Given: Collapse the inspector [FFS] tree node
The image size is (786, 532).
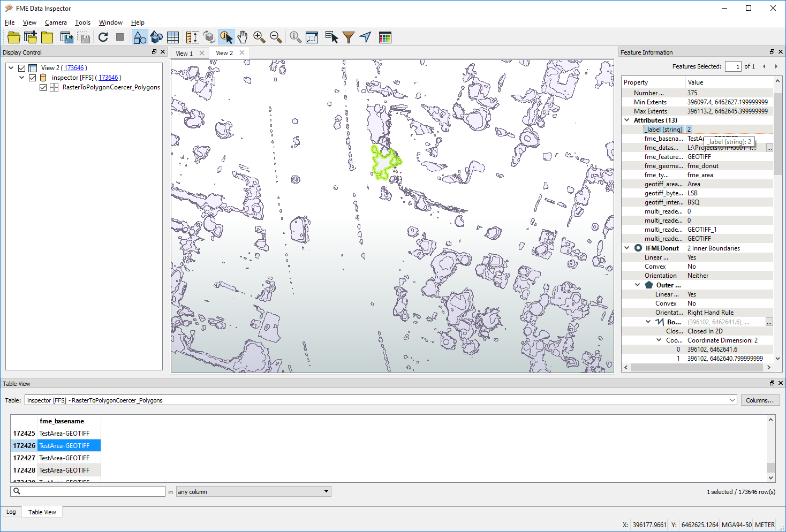Looking at the screenshot, I should click(x=22, y=78).
